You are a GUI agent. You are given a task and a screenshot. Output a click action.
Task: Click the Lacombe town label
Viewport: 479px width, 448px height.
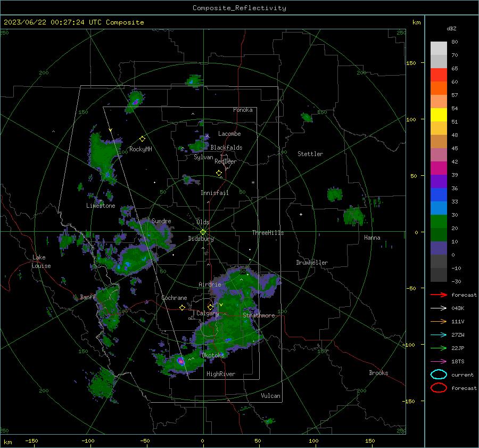coord(229,134)
